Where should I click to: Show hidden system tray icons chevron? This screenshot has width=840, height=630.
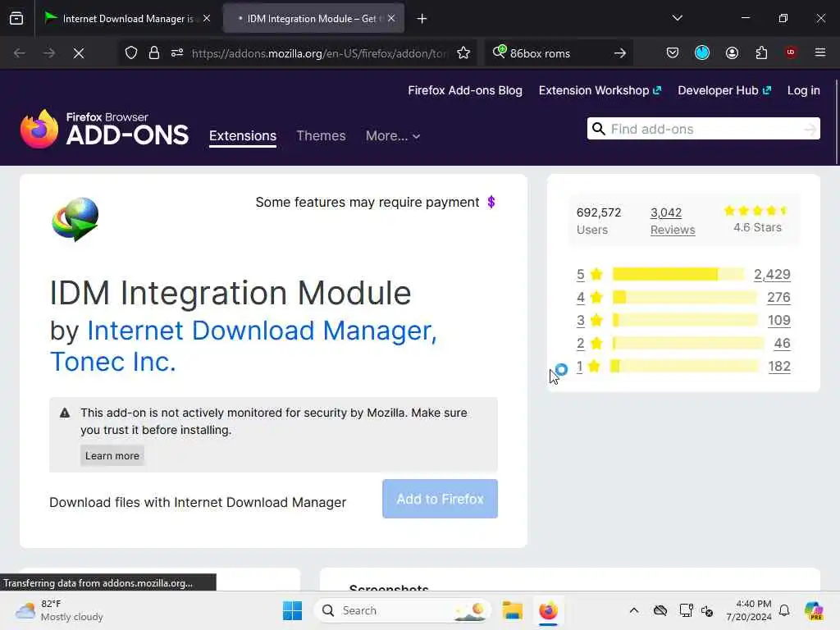(634, 610)
